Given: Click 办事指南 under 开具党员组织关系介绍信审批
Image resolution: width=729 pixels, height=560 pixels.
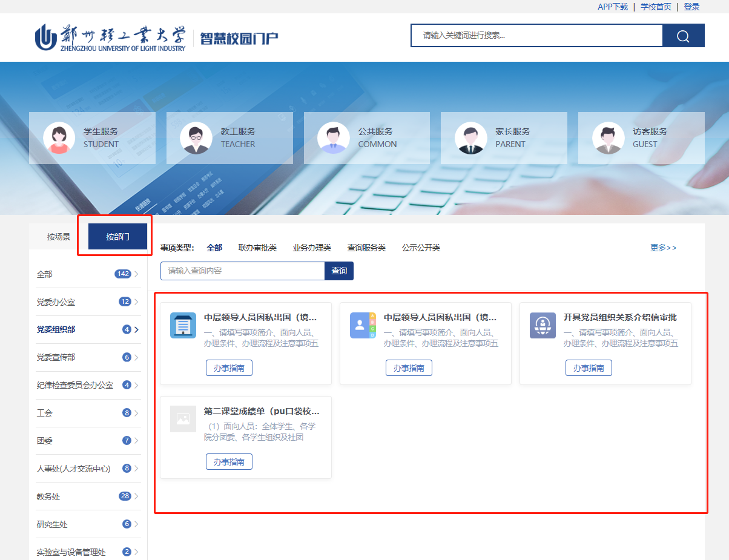Looking at the screenshot, I should click(x=589, y=368).
